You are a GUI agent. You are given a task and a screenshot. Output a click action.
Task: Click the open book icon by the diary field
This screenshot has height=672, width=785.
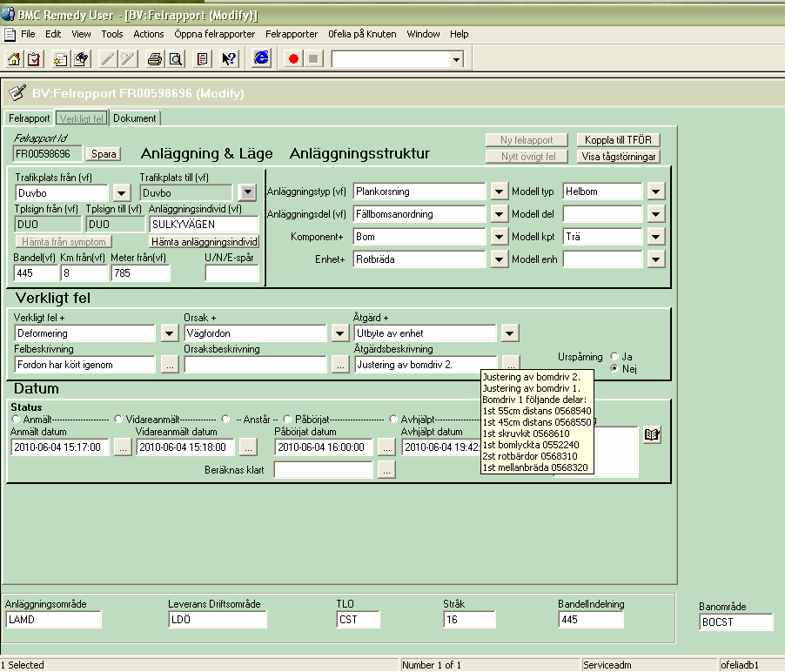click(652, 434)
